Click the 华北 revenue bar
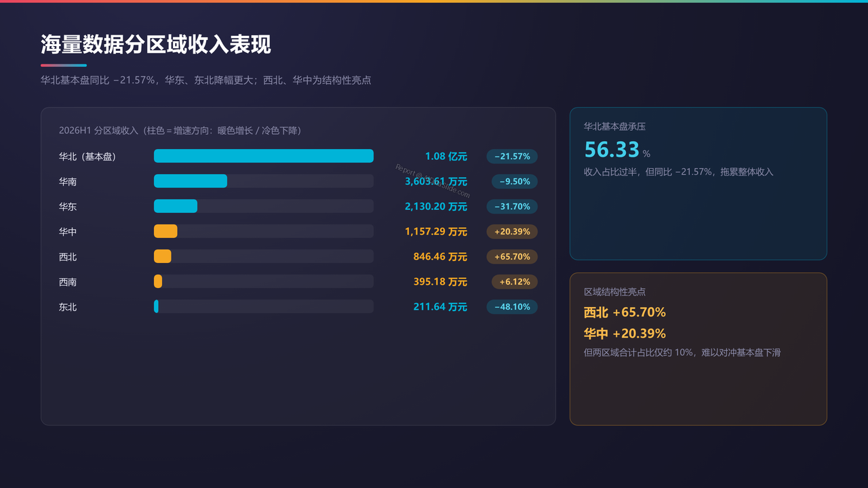 (x=264, y=156)
